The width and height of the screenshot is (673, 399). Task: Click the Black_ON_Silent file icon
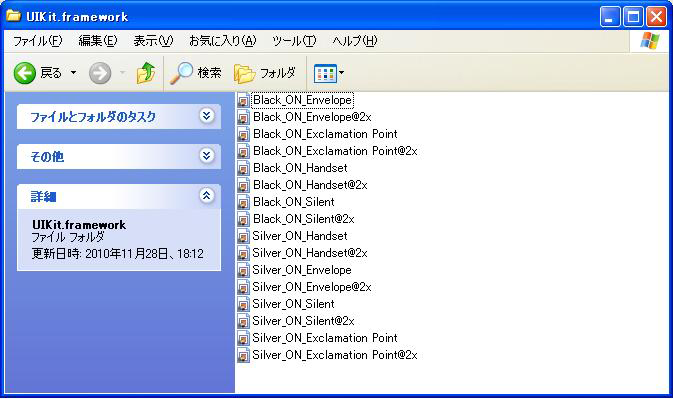coord(243,202)
